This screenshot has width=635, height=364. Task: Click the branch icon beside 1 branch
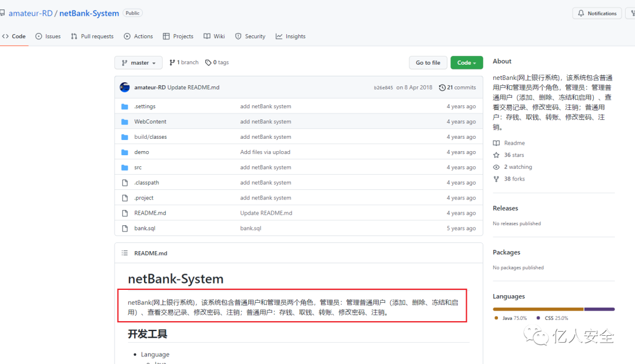[x=172, y=62]
